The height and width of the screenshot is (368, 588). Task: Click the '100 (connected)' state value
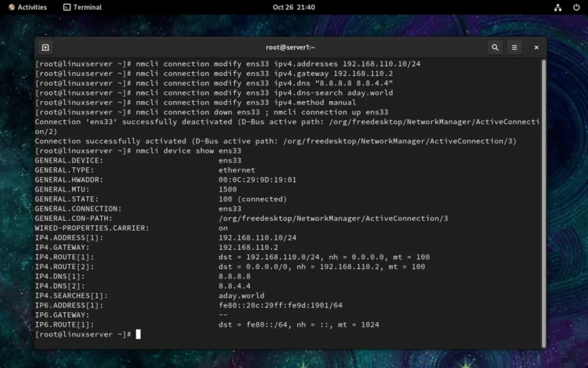tap(253, 199)
